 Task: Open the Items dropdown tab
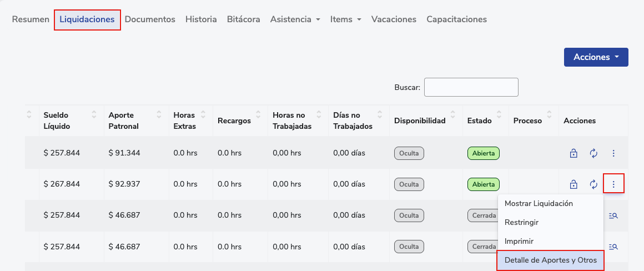point(345,19)
